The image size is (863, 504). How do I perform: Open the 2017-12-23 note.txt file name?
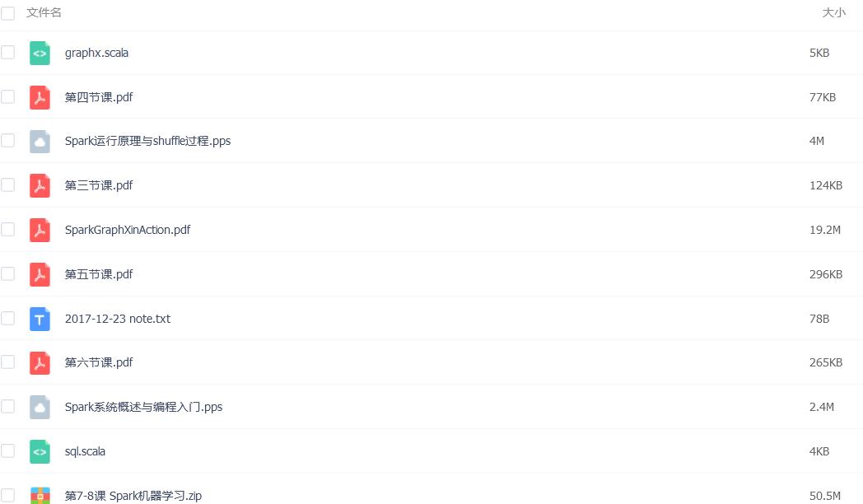[117, 319]
